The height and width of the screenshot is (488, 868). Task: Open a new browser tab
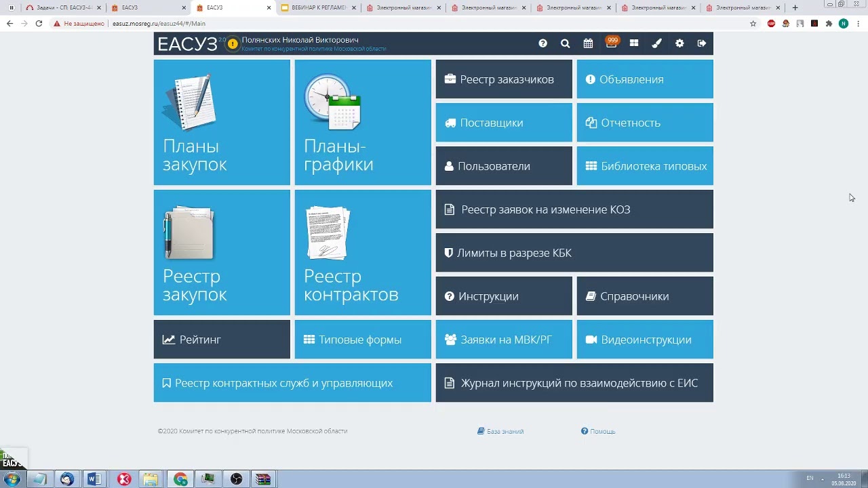point(795,7)
